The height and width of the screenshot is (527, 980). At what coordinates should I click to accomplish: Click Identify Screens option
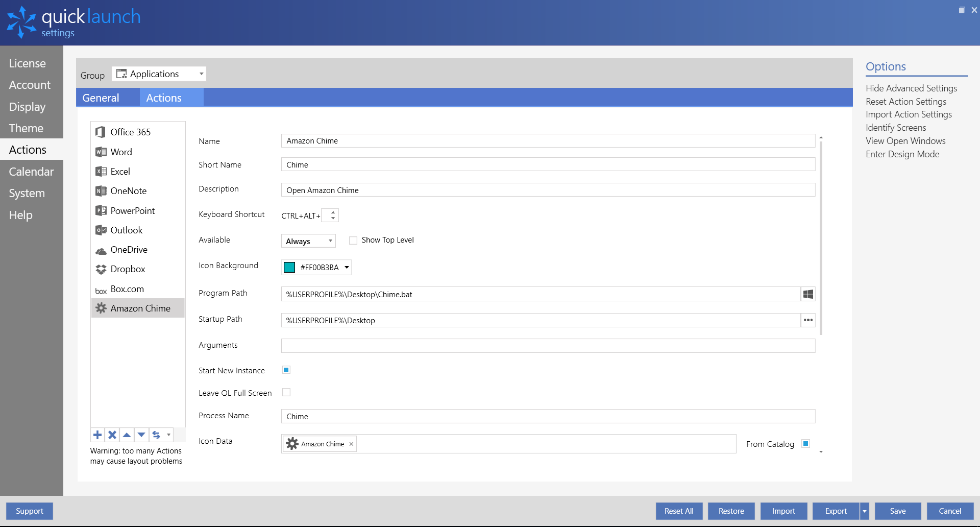pyautogui.click(x=896, y=128)
